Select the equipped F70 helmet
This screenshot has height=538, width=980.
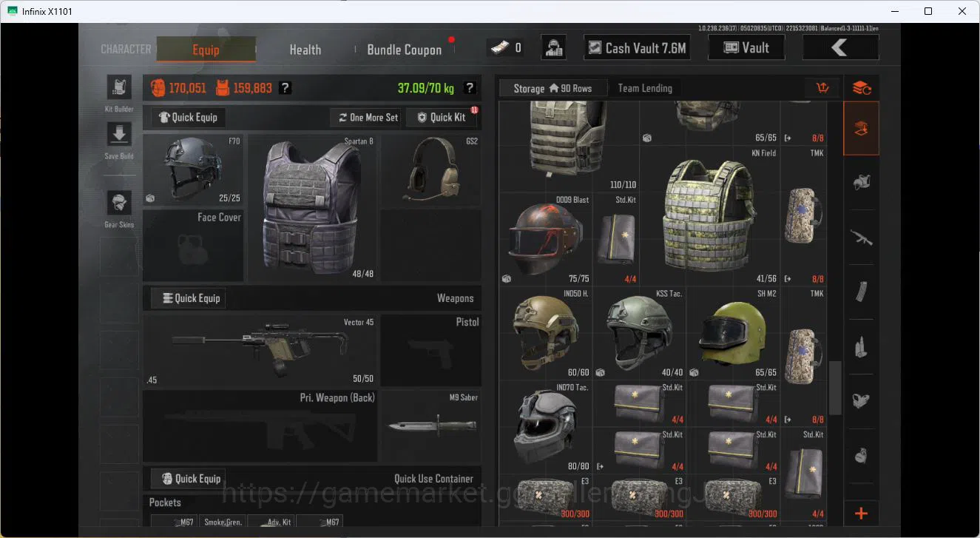tap(193, 170)
